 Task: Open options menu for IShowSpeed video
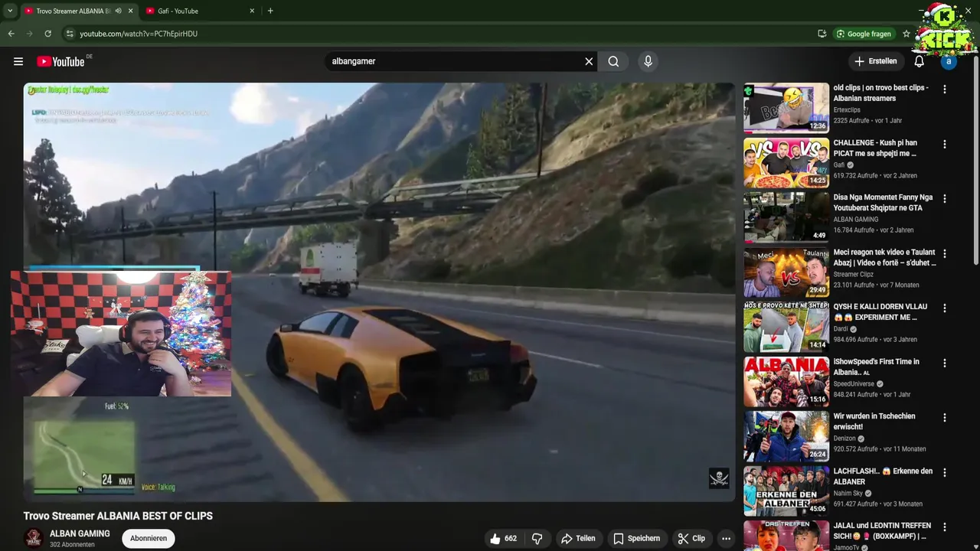coord(945,364)
